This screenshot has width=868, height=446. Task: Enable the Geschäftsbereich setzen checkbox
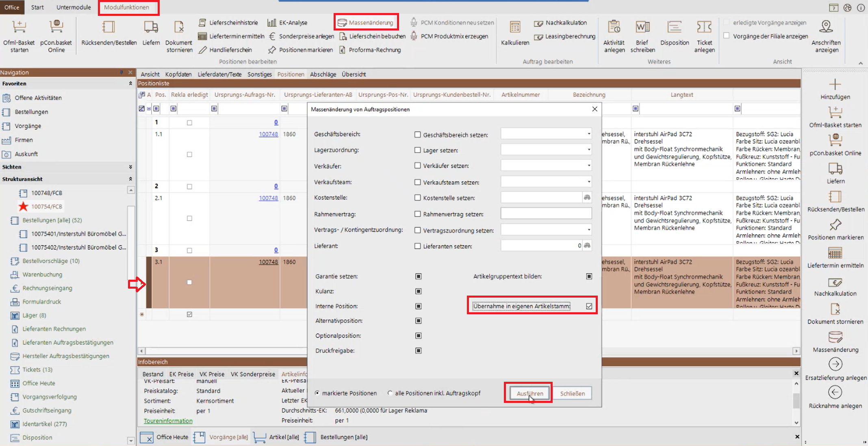[x=417, y=135]
